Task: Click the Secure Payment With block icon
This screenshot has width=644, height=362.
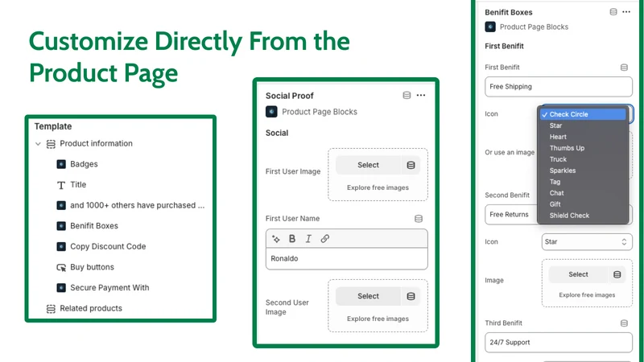Action: click(x=61, y=288)
